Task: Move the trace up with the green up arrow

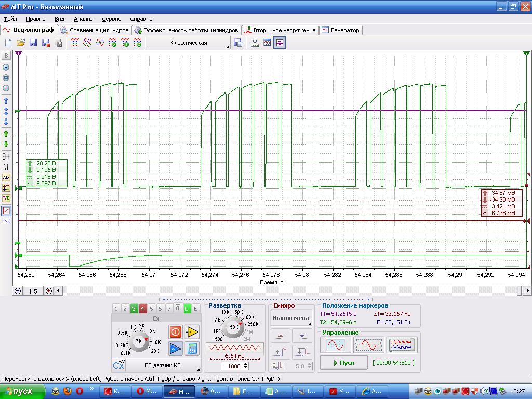Action: pyautogui.click(x=6, y=134)
